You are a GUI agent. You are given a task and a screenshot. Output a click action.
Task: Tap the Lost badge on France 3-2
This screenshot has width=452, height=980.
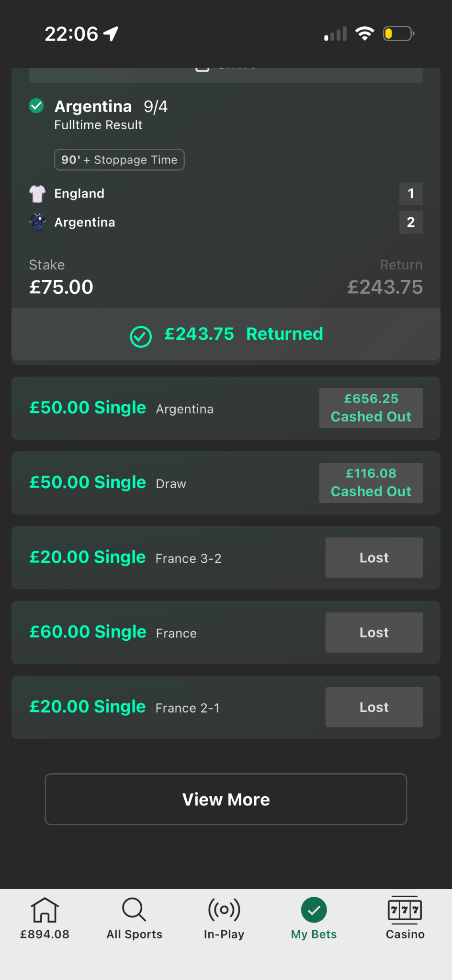pos(374,557)
